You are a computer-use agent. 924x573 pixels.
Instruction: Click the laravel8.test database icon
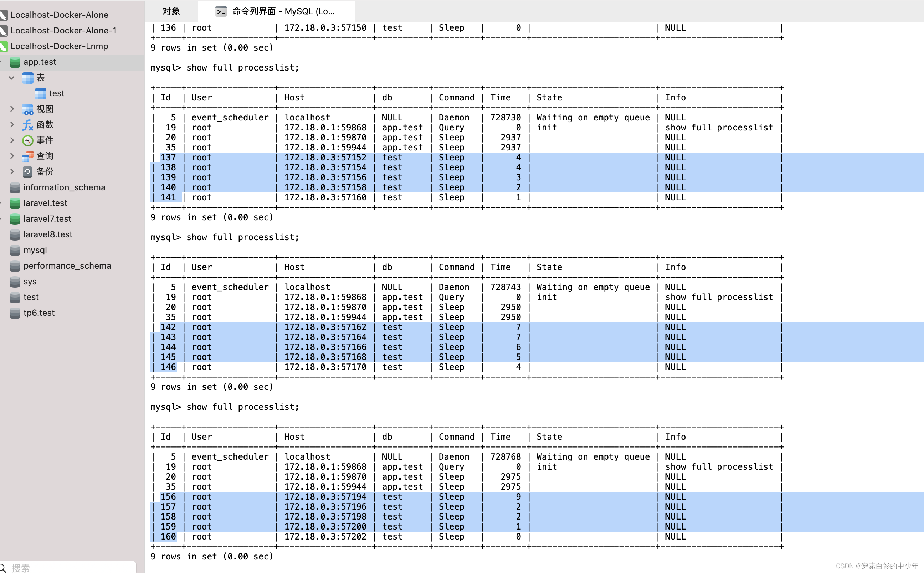(x=15, y=234)
